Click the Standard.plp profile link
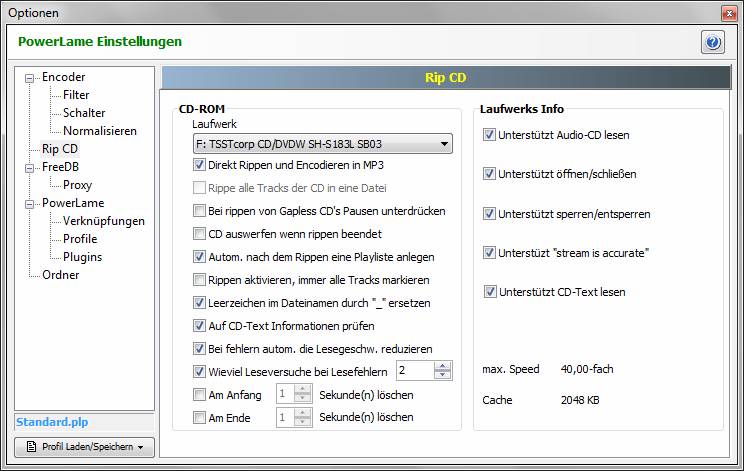744x471 pixels. pyautogui.click(x=52, y=423)
